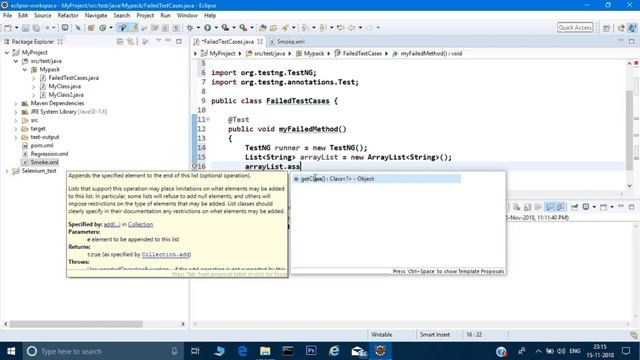Viewport: 640px width, 360px height.
Task: Click the Save All toolbar icon
Action: coord(36,28)
